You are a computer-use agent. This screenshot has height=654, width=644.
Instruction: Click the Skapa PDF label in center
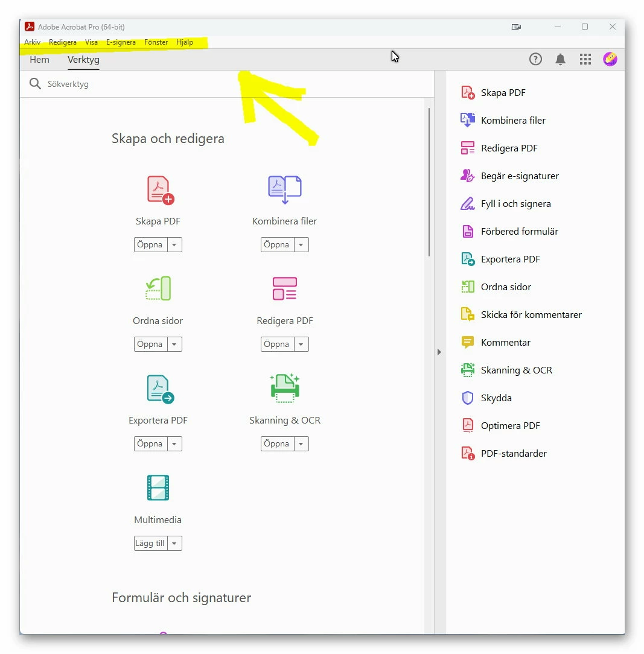(158, 221)
